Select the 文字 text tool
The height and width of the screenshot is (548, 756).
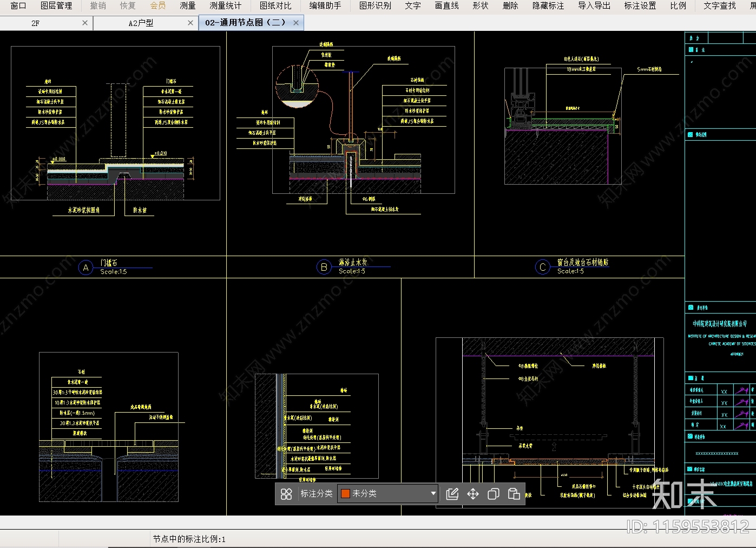[x=413, y=5]
